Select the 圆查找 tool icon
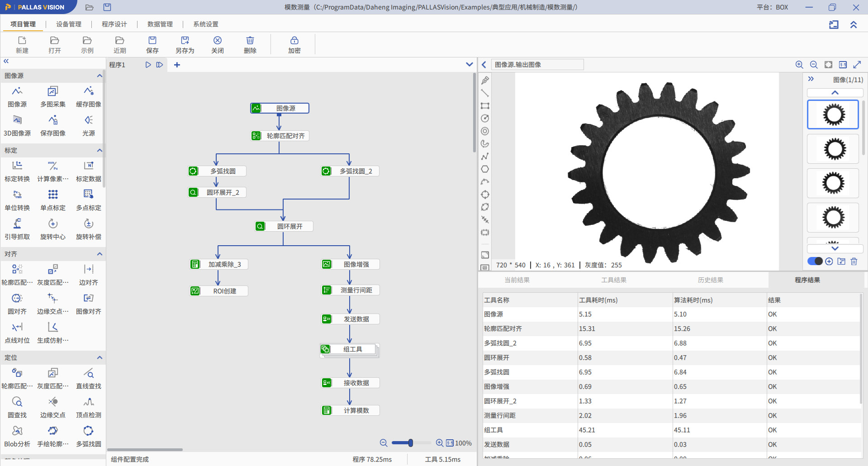 (17, 402)
